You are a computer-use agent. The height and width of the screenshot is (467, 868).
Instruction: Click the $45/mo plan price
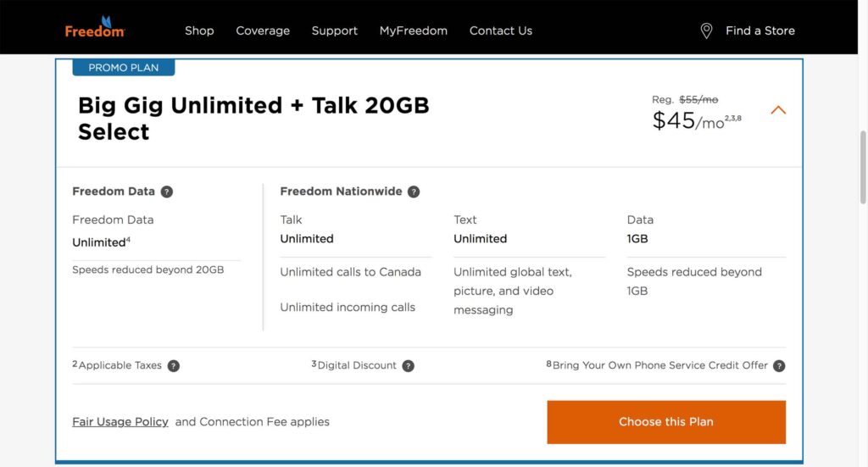coord(688,121)
